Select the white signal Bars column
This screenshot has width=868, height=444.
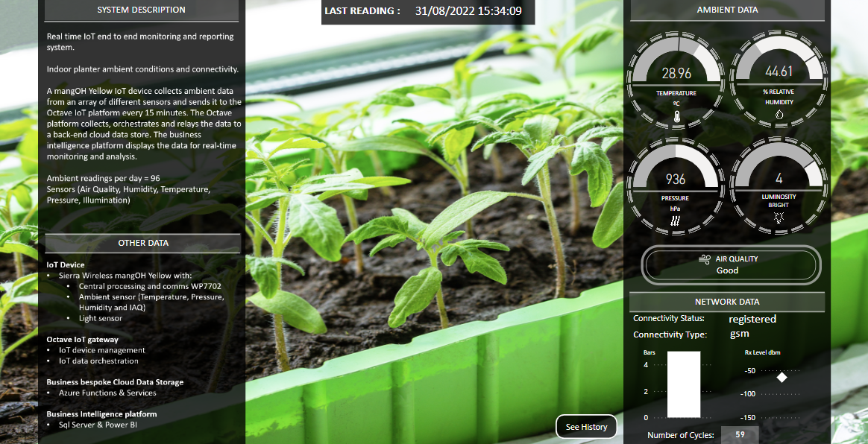pyautogui.click(x=683, y=384)
